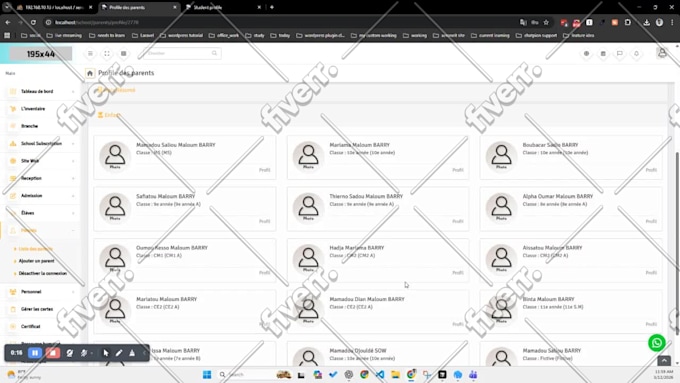Image resolution: width=680 pixels, height=383 pixels.
Task: Open Profil link for Boubacar Sadio BARRY
Action: (651, 170)
